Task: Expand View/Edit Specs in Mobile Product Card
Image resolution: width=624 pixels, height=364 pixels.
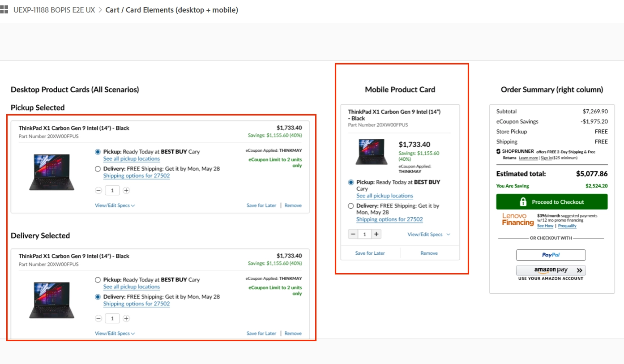Action: [429, 235]
